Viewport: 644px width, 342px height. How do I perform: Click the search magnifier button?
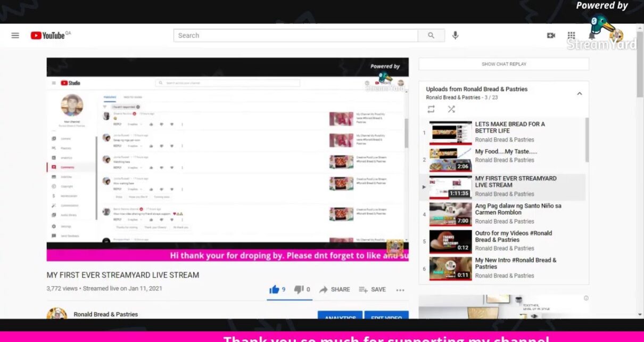431,36
